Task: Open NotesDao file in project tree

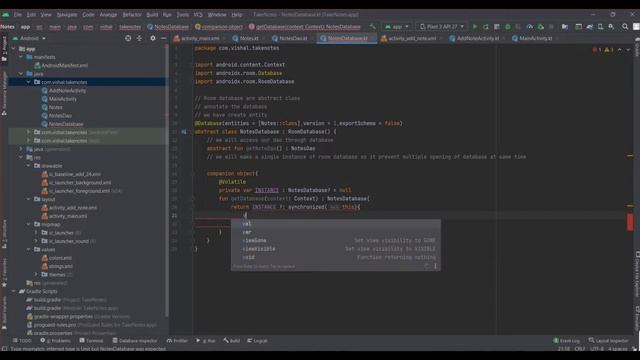Action: click(x=57, y=116)
